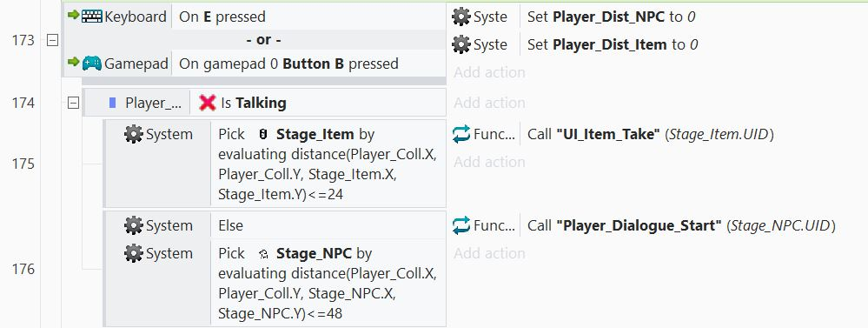
Task: Click the Function icon for Player_Dialogue_Start call
Action: click(x=461, y=225)
